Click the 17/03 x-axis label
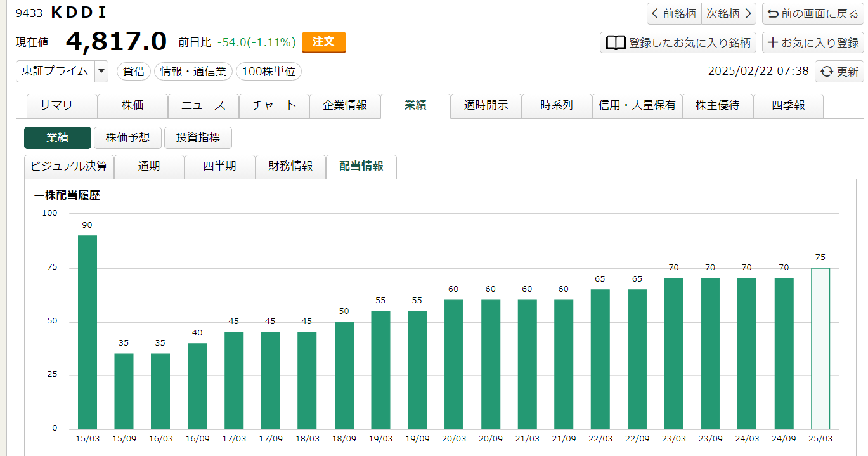868x456 pixels. point(234,439)
